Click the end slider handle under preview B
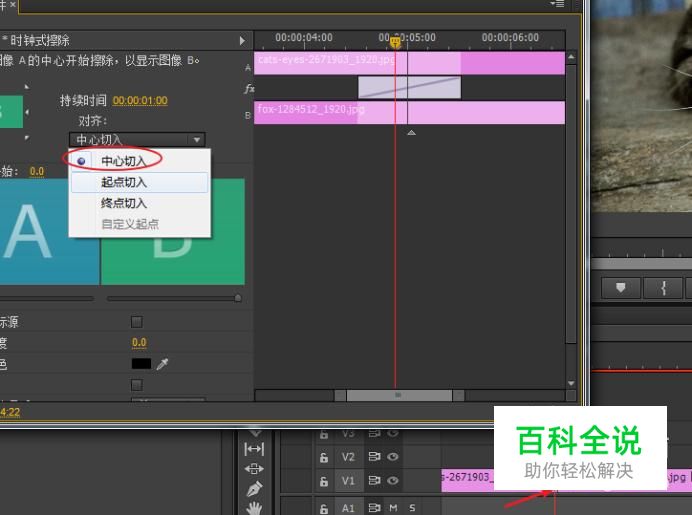Viewport: 692px width, 515px height. coord(238,298)
